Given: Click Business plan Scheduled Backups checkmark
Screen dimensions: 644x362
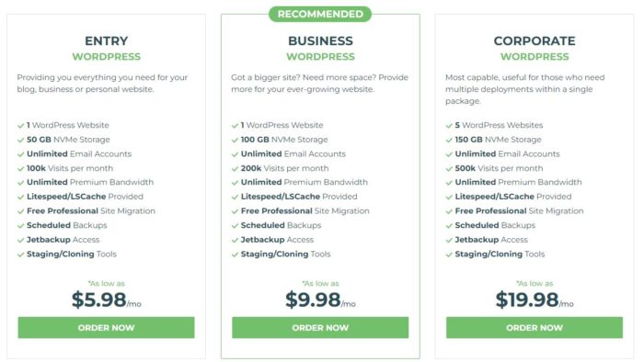Looking at the screenshot, I should (235, 226).
